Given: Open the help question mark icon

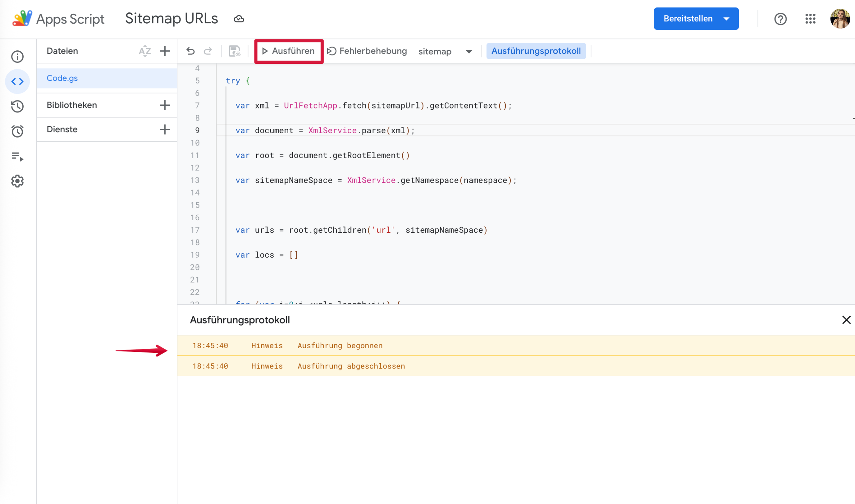Looking at the screenshot, I should point(781,19).
